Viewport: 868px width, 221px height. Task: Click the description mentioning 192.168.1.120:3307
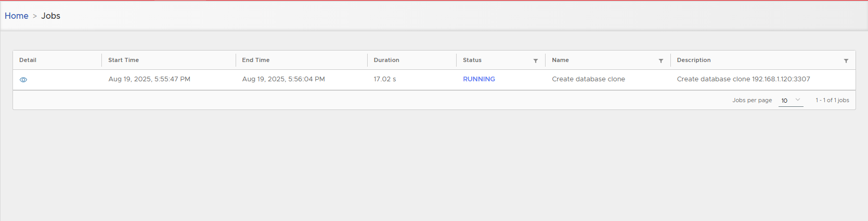pyautogui.click(x=743, y=79)
